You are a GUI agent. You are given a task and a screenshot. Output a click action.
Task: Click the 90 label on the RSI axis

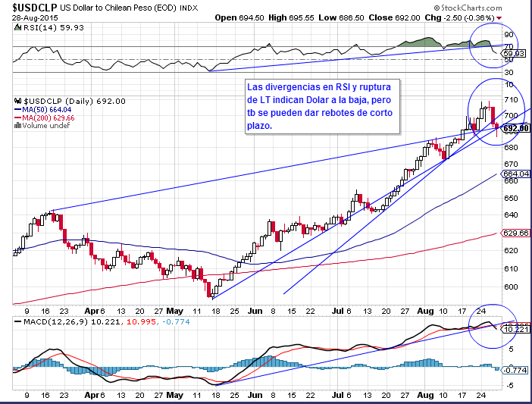[x=509, y=35]
